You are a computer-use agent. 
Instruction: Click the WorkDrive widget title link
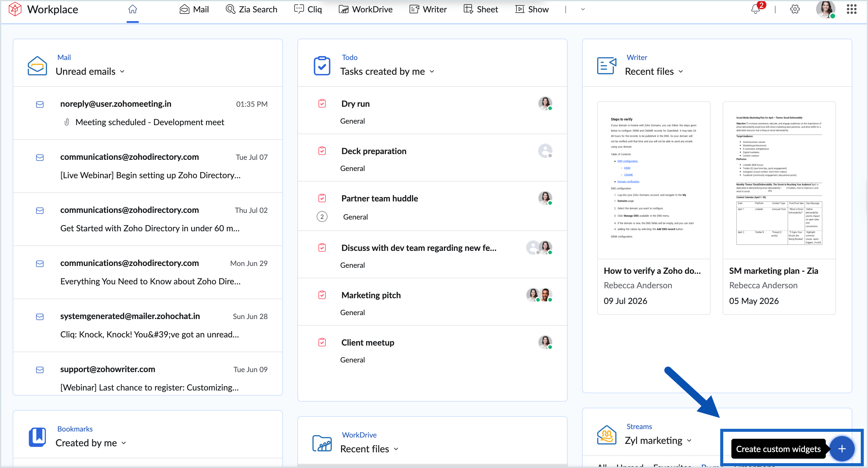coord(359,435)
